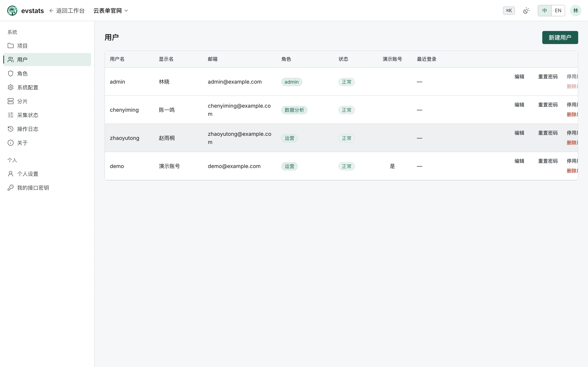The height and width of the screenshot is (367, 588).
Task: Open the 分片 server icon in sidebar
Action: coord(10,101)
